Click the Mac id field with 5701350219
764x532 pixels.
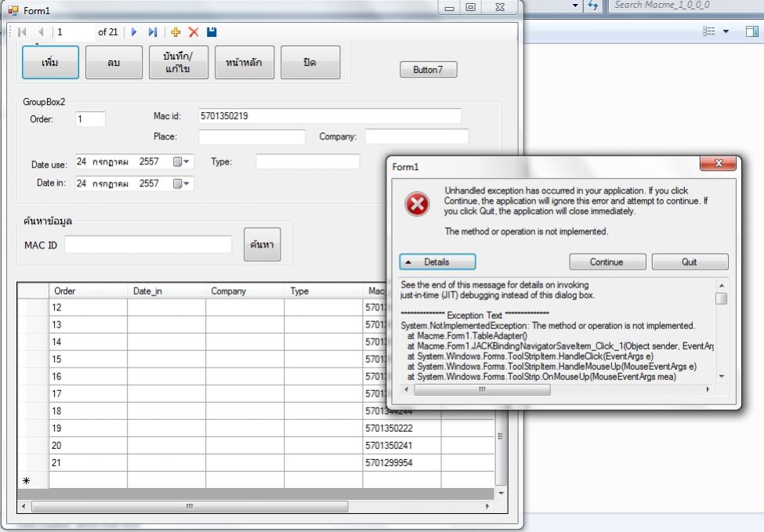tap(330, 116)
